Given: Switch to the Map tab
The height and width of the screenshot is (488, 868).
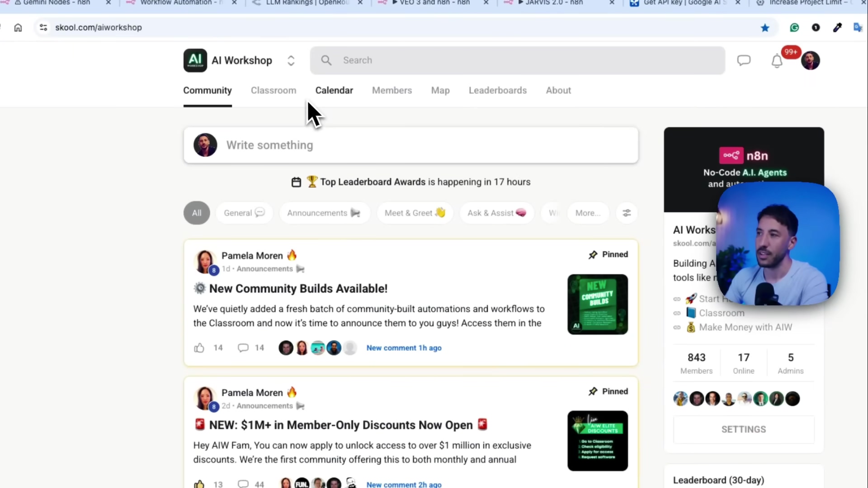Looking at the screenshot, I should pos(440,90).
